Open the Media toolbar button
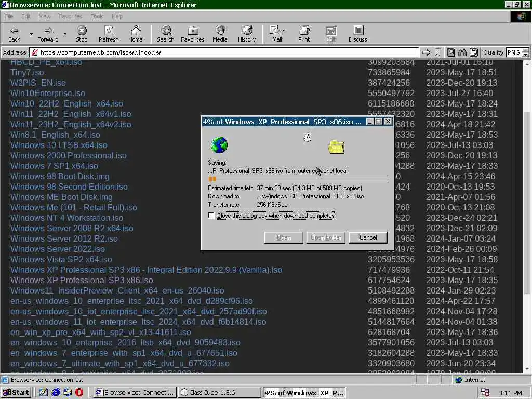The height and width of the screenshot is (399, 532). 220,34
